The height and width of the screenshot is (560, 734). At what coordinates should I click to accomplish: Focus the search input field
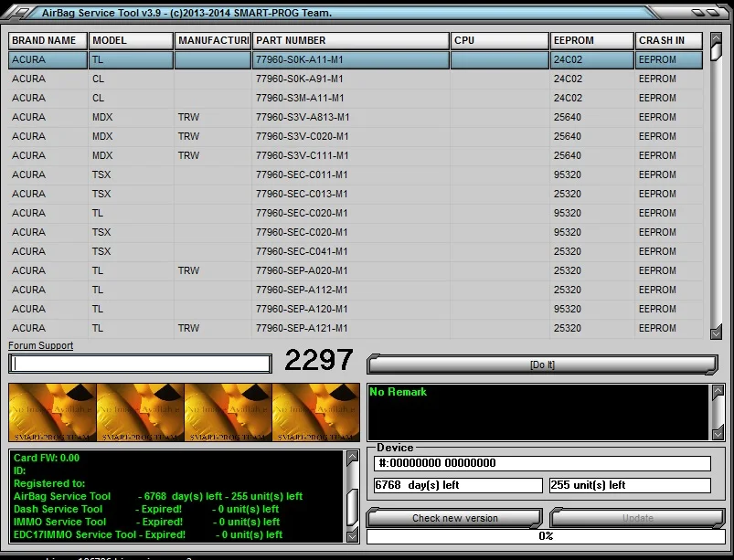tap(140, 364)
